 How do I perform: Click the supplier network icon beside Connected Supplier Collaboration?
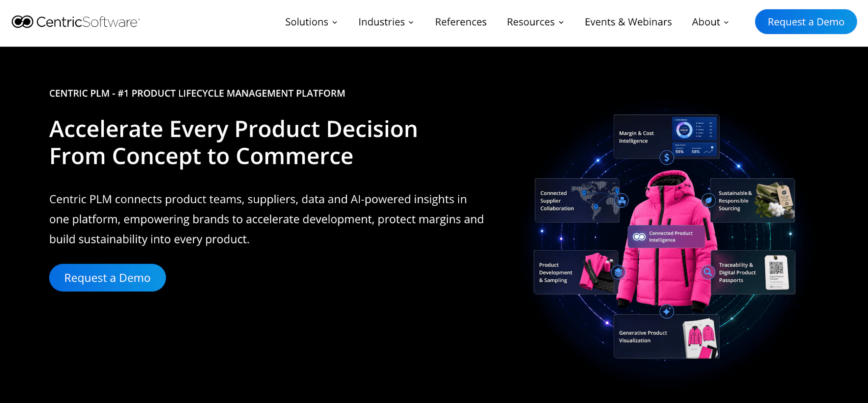622,200
